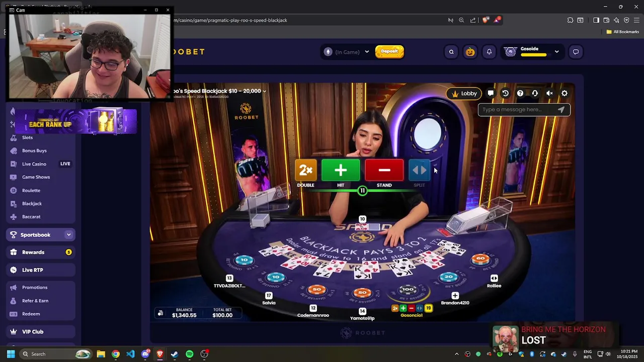Open Bonus Buys in sidebar

point(34,151)
